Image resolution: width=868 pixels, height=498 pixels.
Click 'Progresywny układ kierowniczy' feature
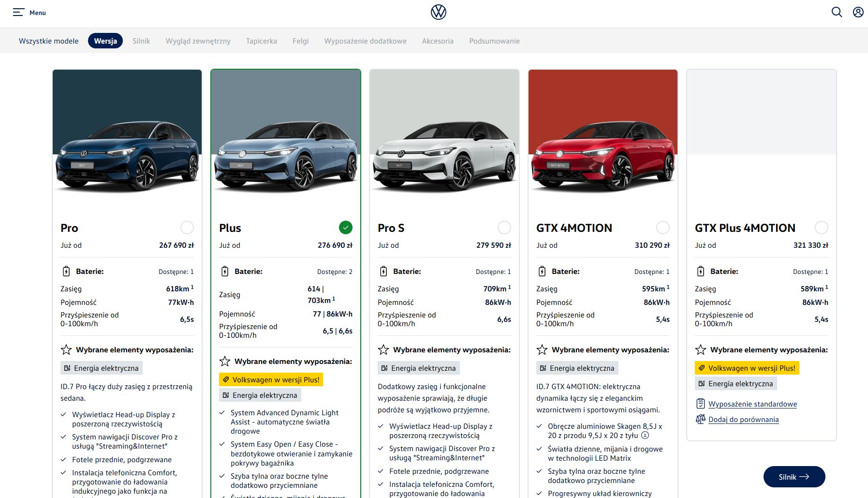(x=600, y=494)
